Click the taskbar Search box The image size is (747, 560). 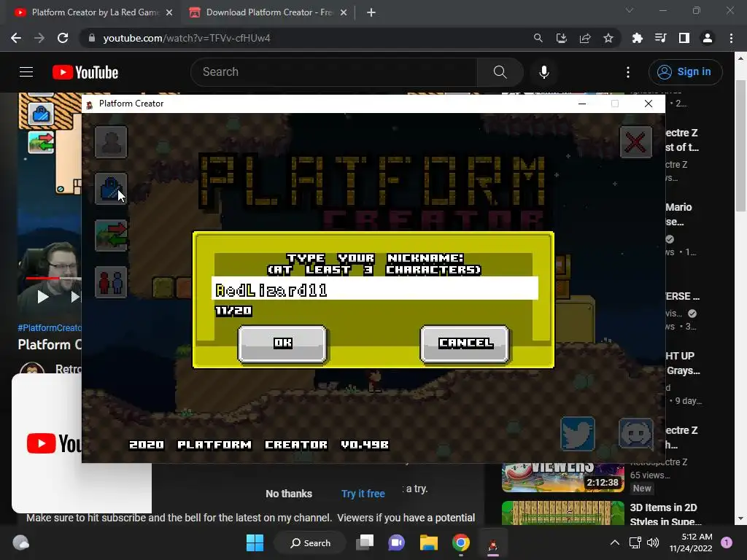pos(310,542)
